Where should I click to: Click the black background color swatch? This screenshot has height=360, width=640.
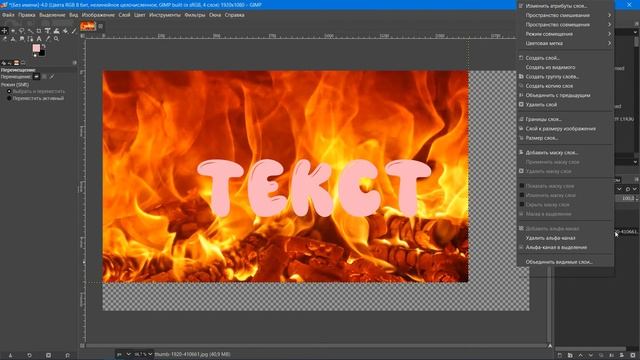[42, 53]
